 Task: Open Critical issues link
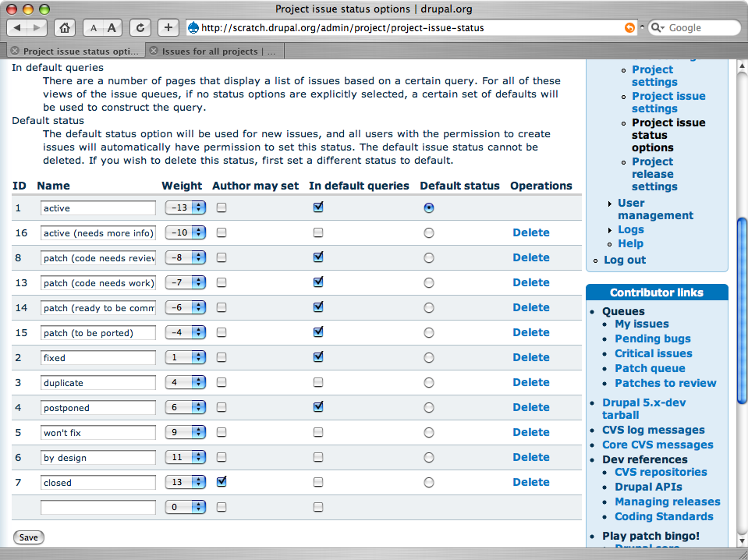coord(653,353)
